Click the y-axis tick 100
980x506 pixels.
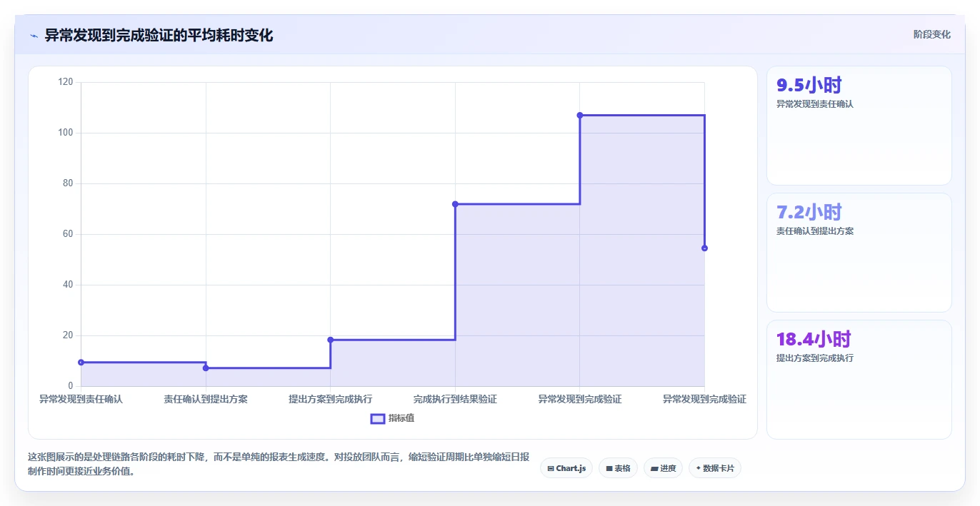[x=66, y=133]
